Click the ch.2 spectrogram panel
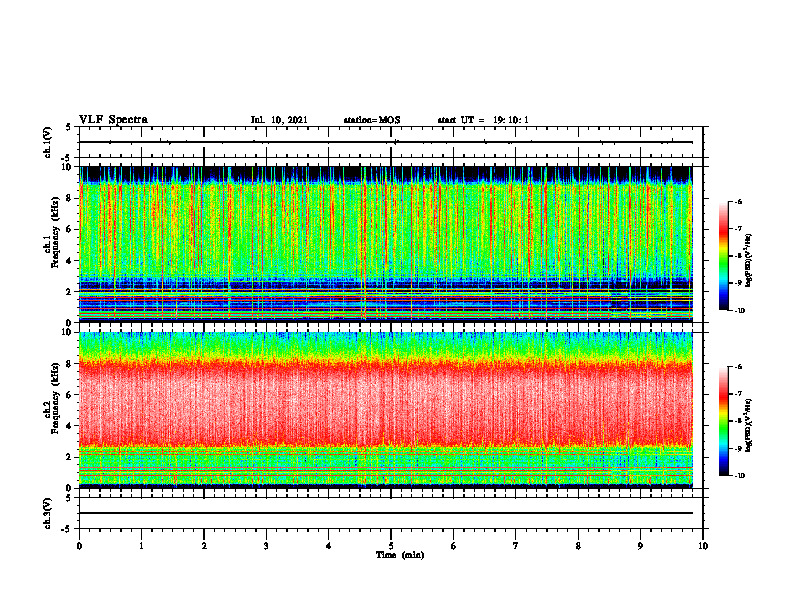Viewport: 792px width, 612px height. click(x=386, y=410)
